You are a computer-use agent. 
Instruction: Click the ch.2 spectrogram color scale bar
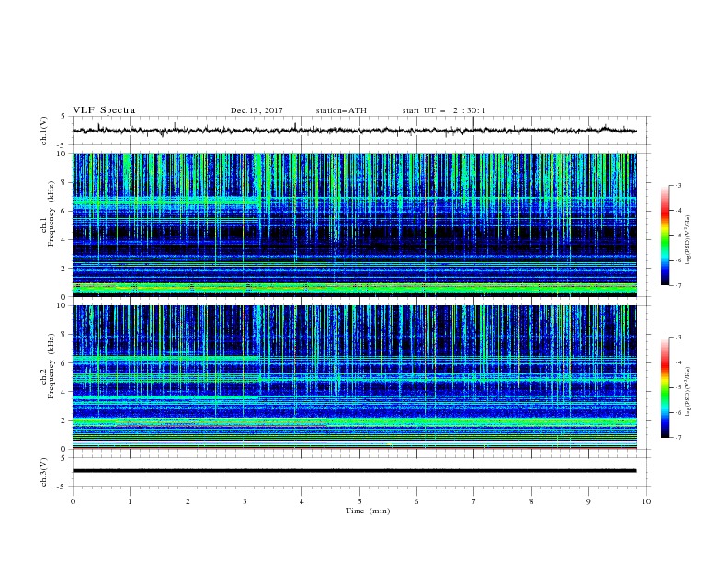(x=665, y=387)
